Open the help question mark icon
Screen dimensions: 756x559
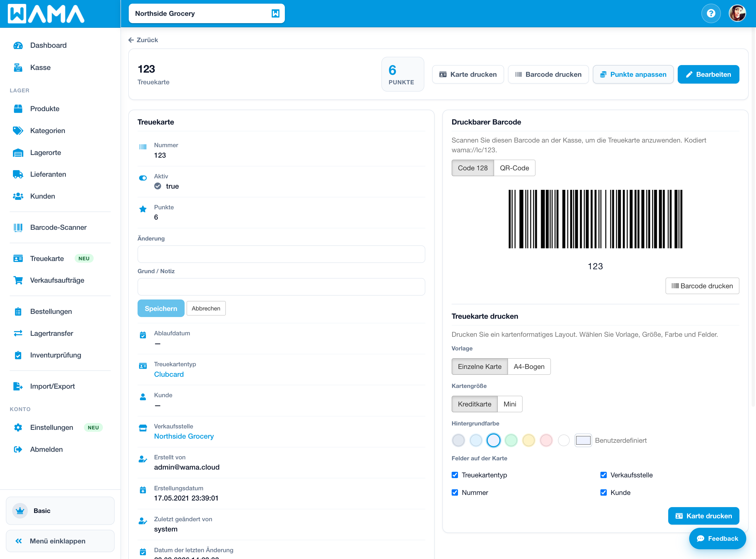coord(711,14)
